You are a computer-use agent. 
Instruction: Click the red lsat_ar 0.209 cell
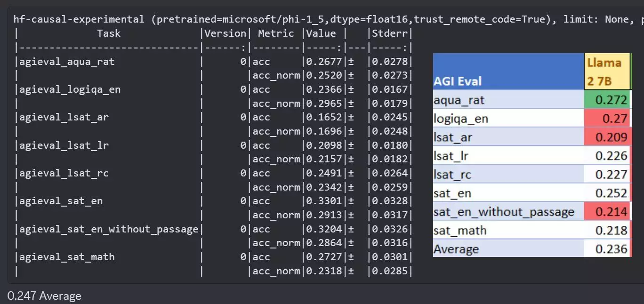click(607, 137)
